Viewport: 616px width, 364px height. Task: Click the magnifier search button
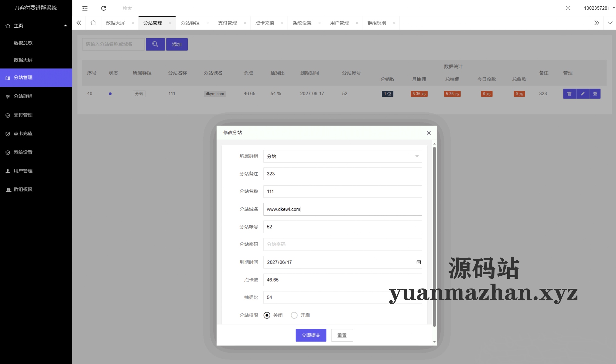pyautogui.click(x=155, y=44)
